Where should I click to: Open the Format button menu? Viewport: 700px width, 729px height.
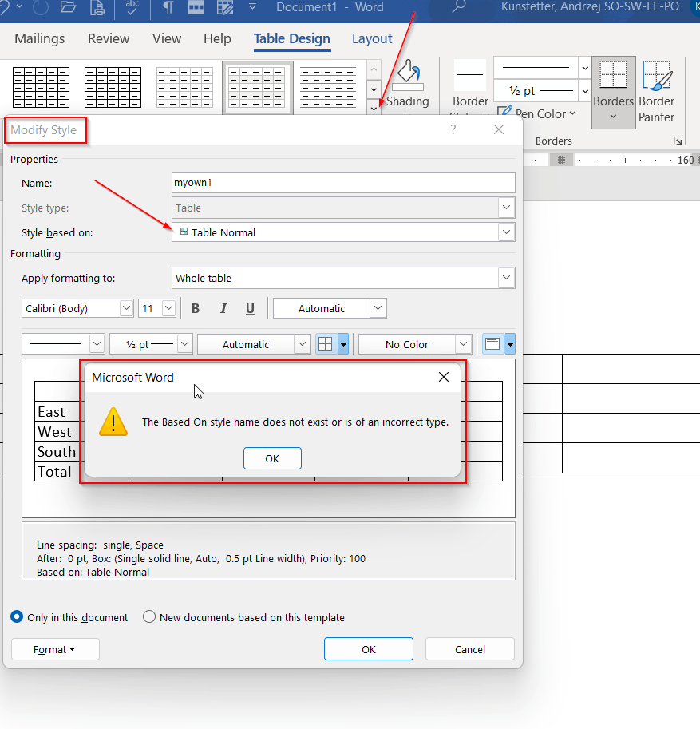[x=55, y=649]
